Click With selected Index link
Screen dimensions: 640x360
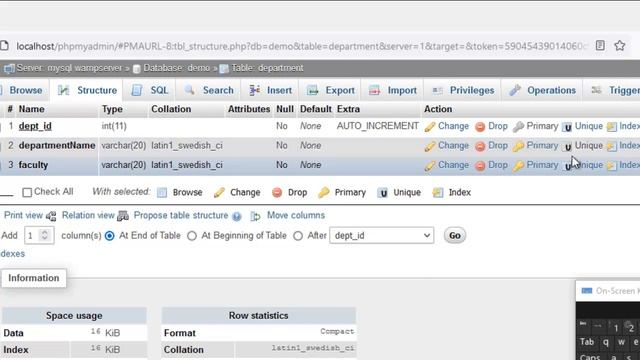(x=460, y=192)
